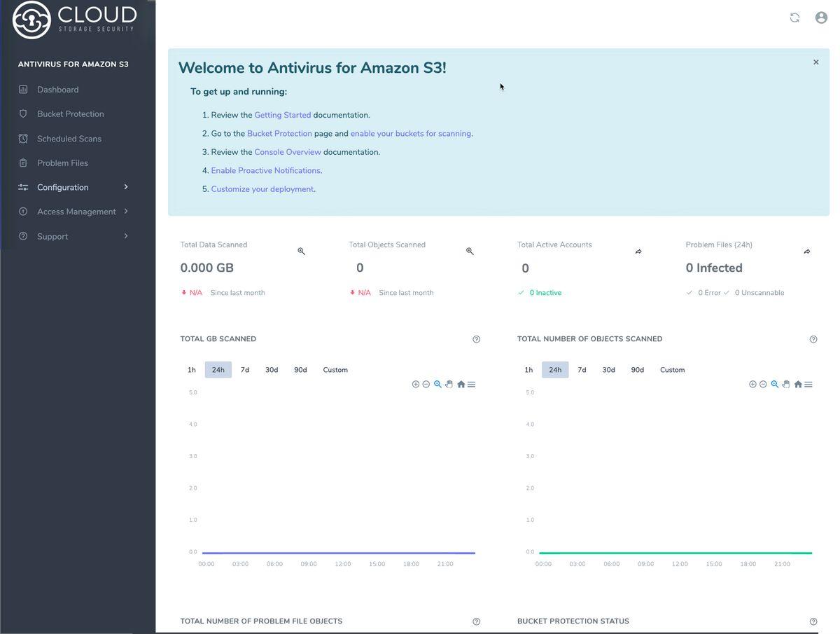840x634 pixels.
Task: Choose Custom range on Total GB Scanned chart
Action: click(335, 370)
